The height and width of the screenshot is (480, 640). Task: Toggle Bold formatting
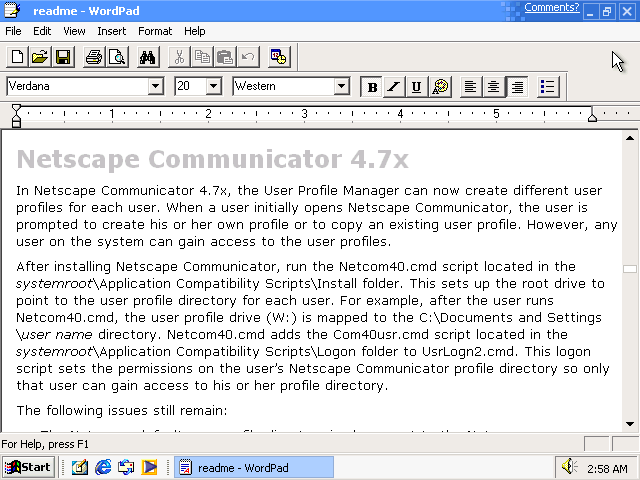[372, 87]
